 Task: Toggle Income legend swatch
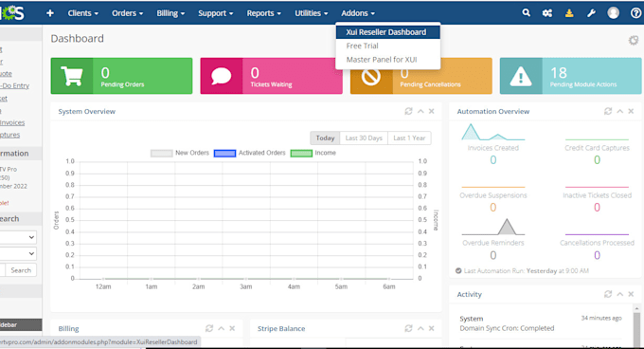[x=301, y=154]
